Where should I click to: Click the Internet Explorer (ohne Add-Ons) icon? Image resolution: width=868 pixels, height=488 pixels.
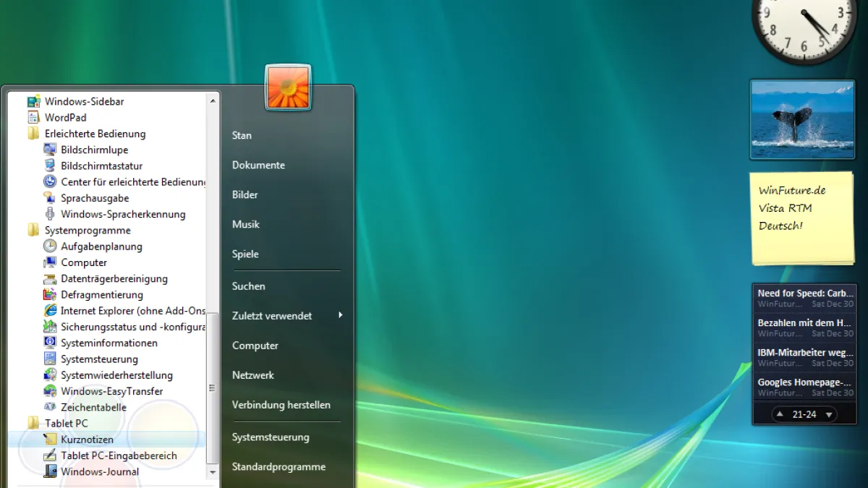coord(49,310)
